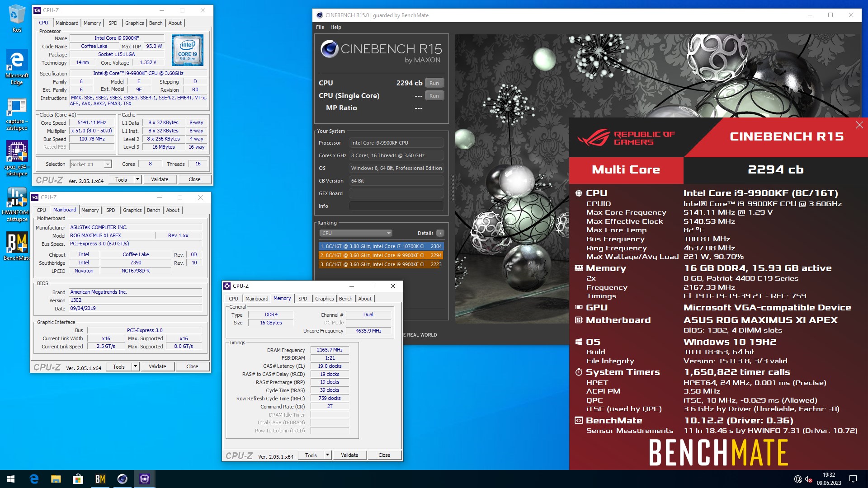Click the Memory module icon in BenchMate panel
This screenshot has width=868, height=488.
coord(579,268)
